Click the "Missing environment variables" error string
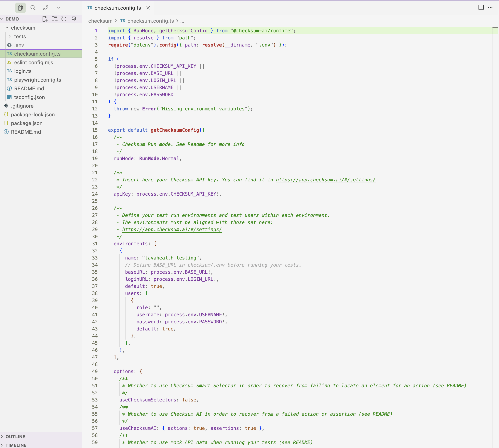The height and width of the screenshot is (448, 499). 203,109
